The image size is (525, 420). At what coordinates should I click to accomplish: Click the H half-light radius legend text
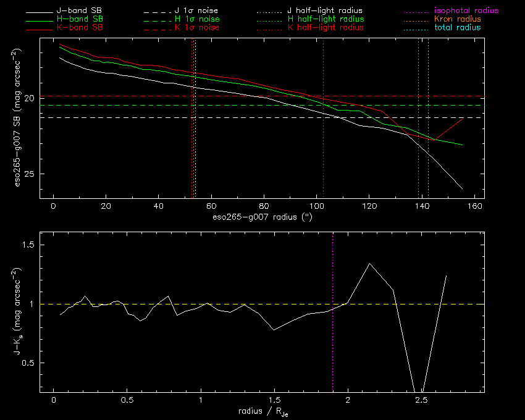[325, 19]
